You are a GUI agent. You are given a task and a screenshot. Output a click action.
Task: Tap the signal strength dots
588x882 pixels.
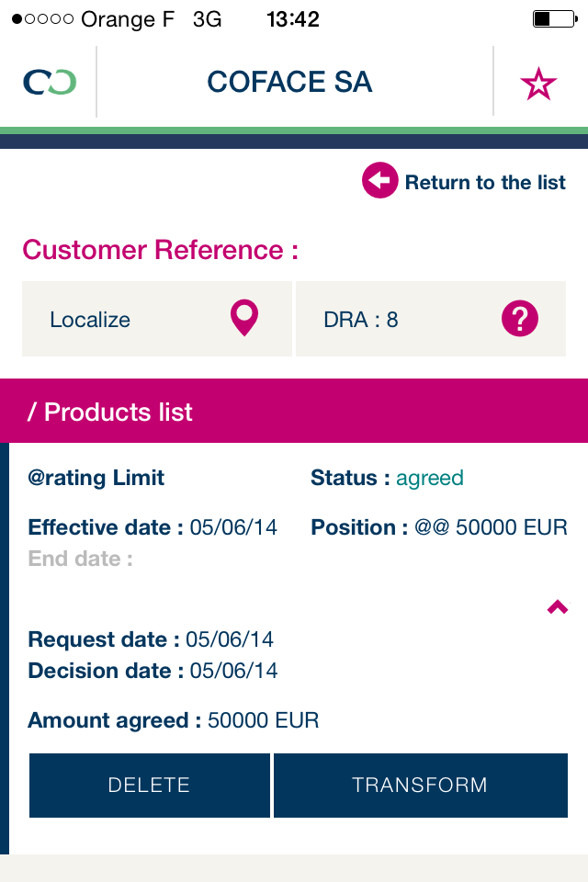coord(43,18)
